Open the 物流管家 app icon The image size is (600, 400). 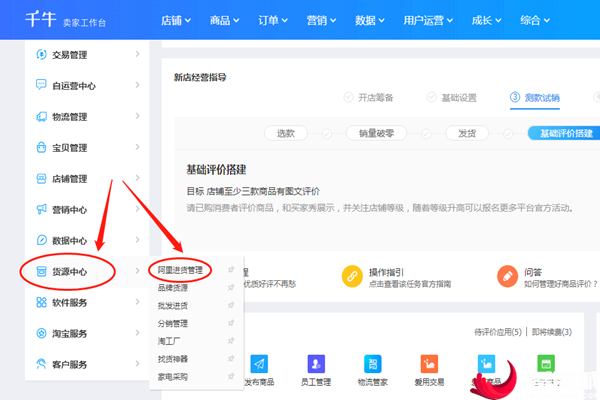pyautogui.click(x=373, y=364)
